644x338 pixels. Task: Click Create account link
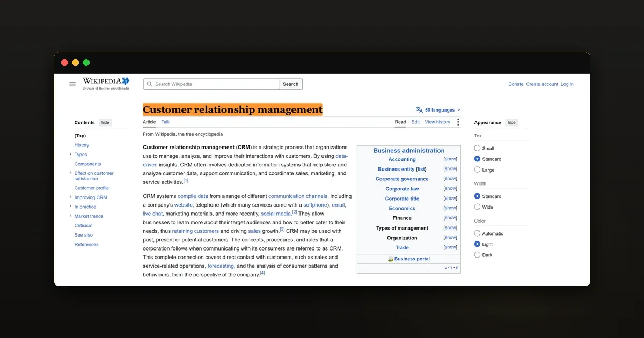[542, 84]
